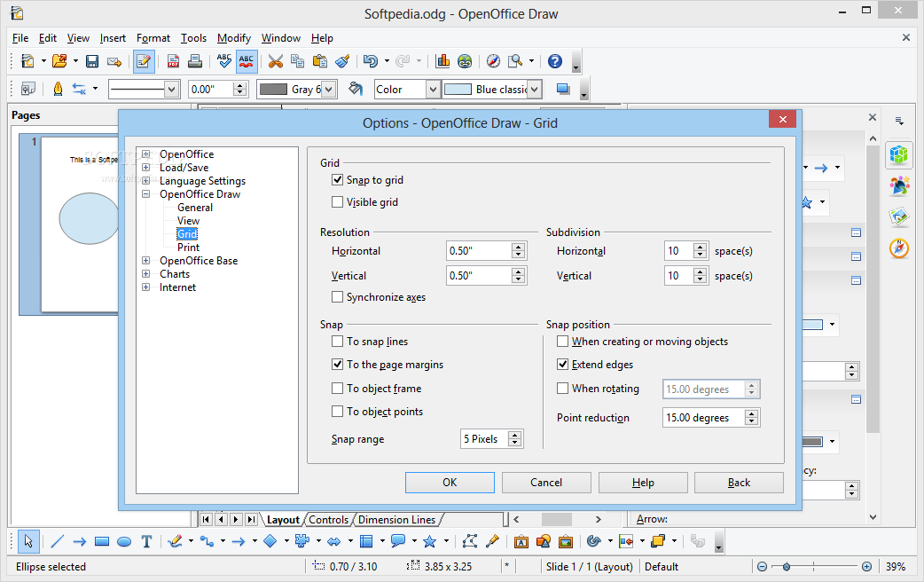Expand Language Settings tree node
The width and height of the screenshot is (924, 582).
pos(145,180)
